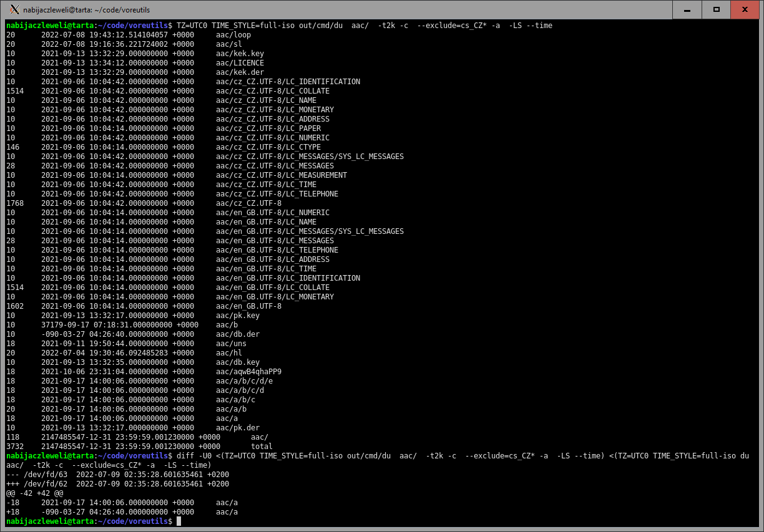Click the aac/loop path in the output
The height and width of the screenshot is (532, 764).
click(x=233, y=35)
